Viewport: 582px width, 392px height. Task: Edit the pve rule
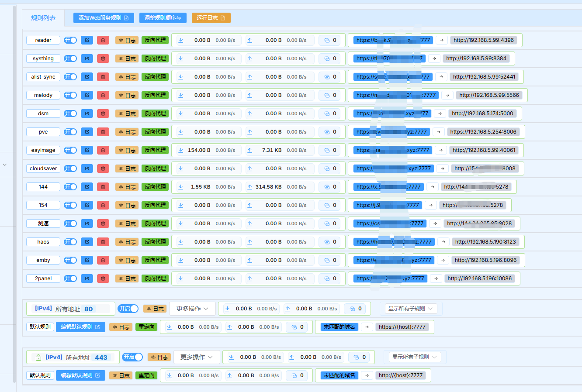click(x=87, y=132)
